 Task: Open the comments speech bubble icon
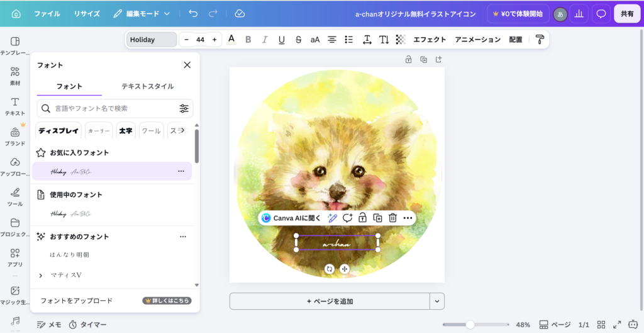601,14
